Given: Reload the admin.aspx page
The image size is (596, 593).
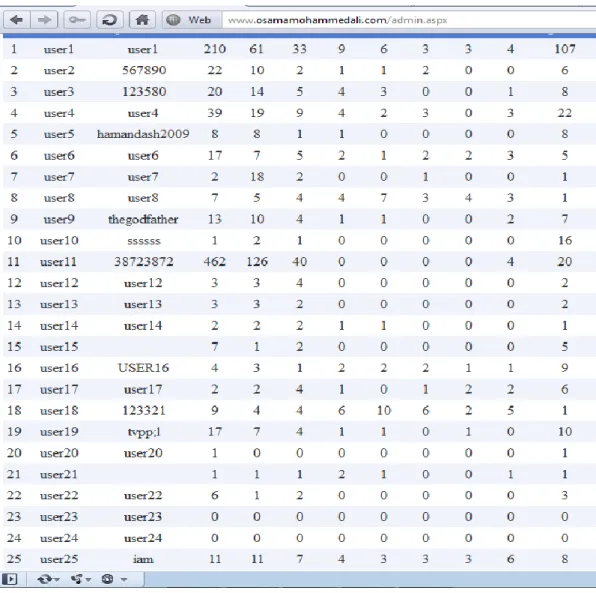Looking at the screenshot, I should pos(110,20).
